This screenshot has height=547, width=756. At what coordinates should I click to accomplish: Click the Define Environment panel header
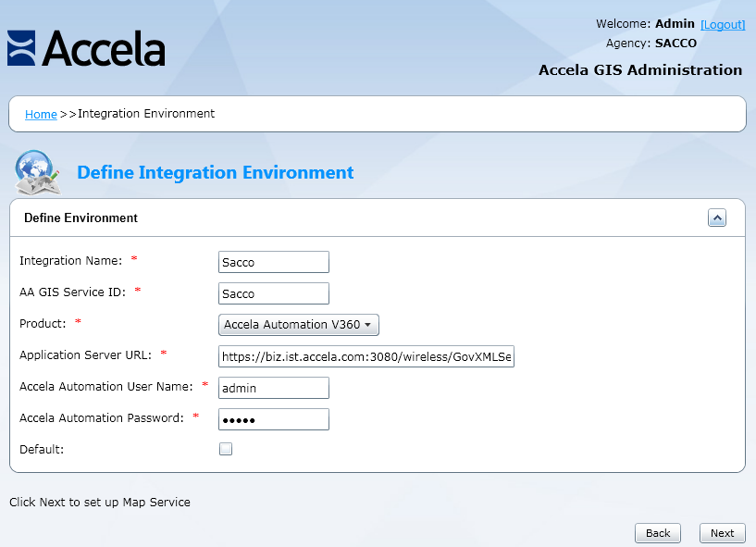[x=81, y=218]
